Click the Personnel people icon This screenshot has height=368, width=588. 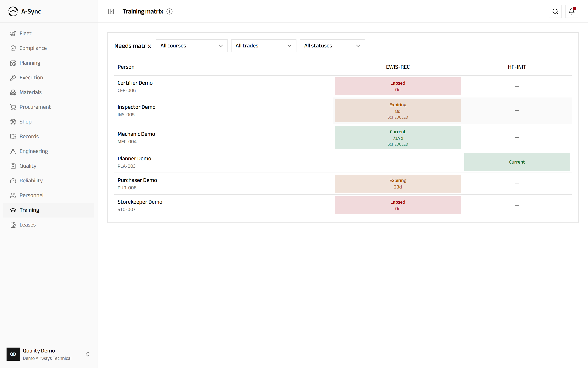pyautogui.click(x=13, y=195)
